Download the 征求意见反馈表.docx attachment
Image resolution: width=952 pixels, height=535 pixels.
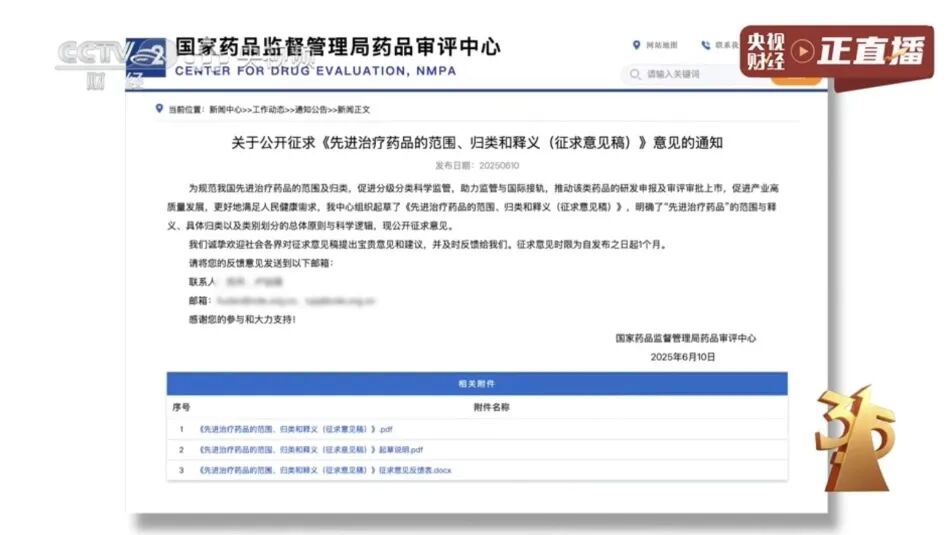[325, 470]
